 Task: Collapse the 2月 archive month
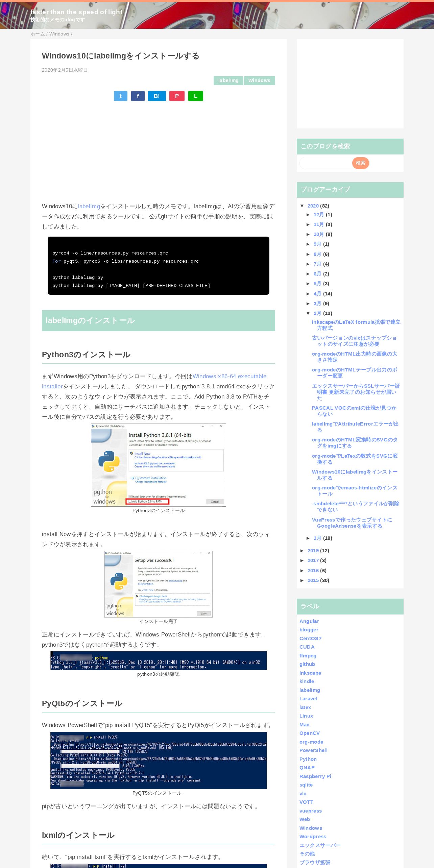click(x=308, y=313)
